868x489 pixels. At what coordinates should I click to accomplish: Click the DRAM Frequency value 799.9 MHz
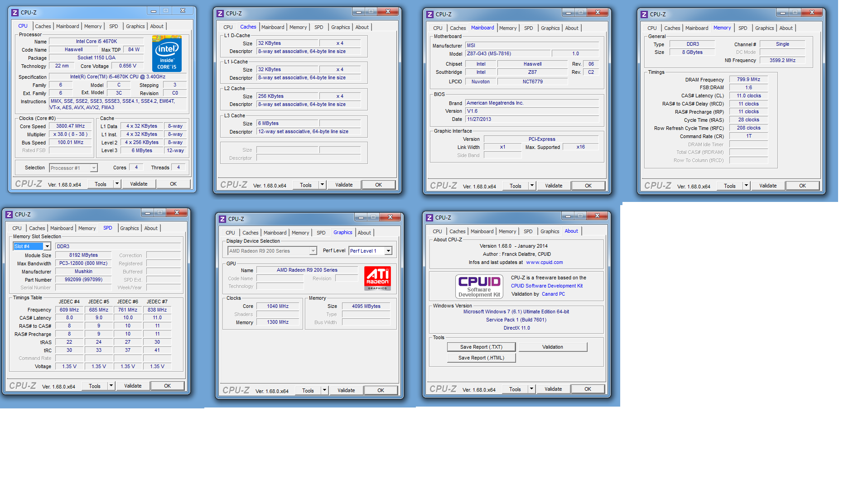click(x=748, y=80)
